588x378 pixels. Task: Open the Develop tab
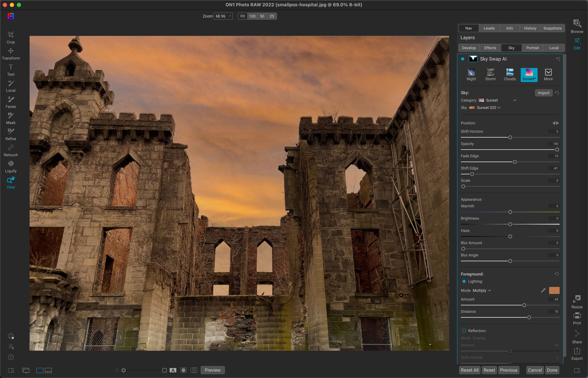(x=469, y=48)
